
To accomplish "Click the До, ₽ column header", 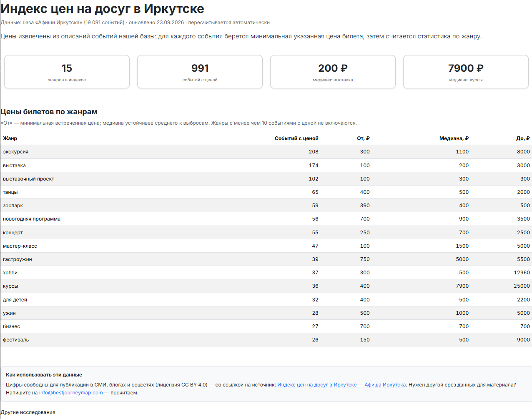I will point(523,138).
